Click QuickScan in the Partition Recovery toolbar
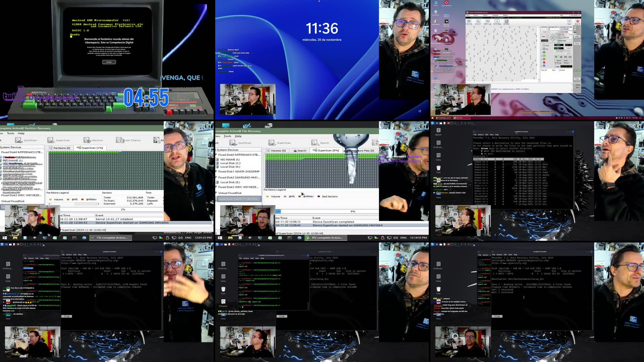Image resolution: width=644 pixels, height=362 pixels. pyautogui.click(x=26, y=140)
